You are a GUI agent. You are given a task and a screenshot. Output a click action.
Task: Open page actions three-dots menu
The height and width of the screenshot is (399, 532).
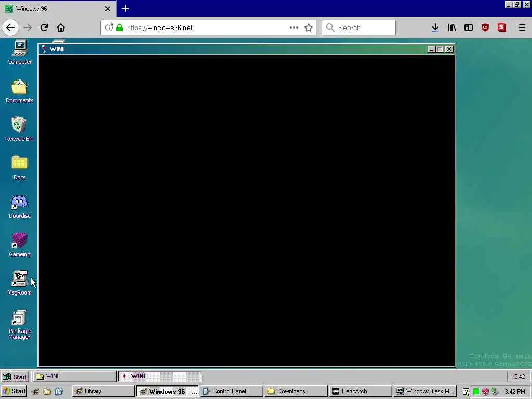pyautogui.click(x=294, y=28)
